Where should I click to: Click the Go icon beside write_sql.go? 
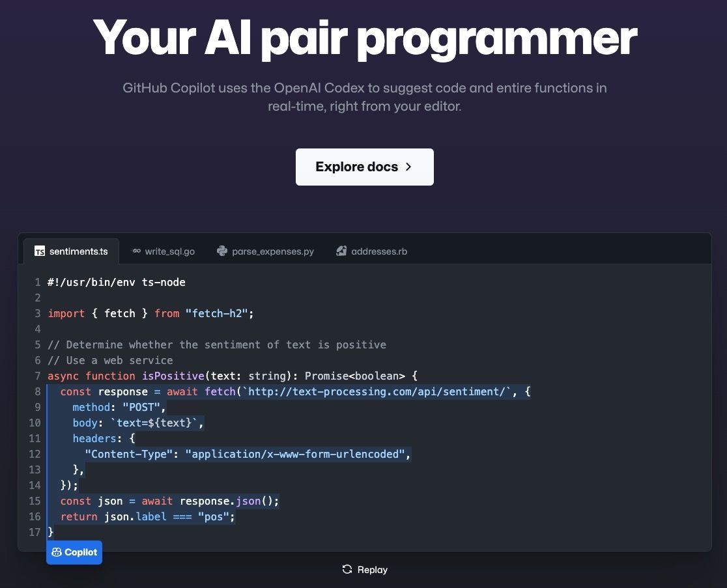coord(136,251)
